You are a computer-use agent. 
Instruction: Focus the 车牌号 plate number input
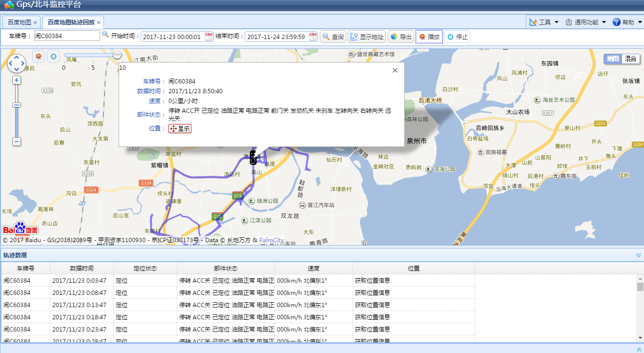(66, 37)
